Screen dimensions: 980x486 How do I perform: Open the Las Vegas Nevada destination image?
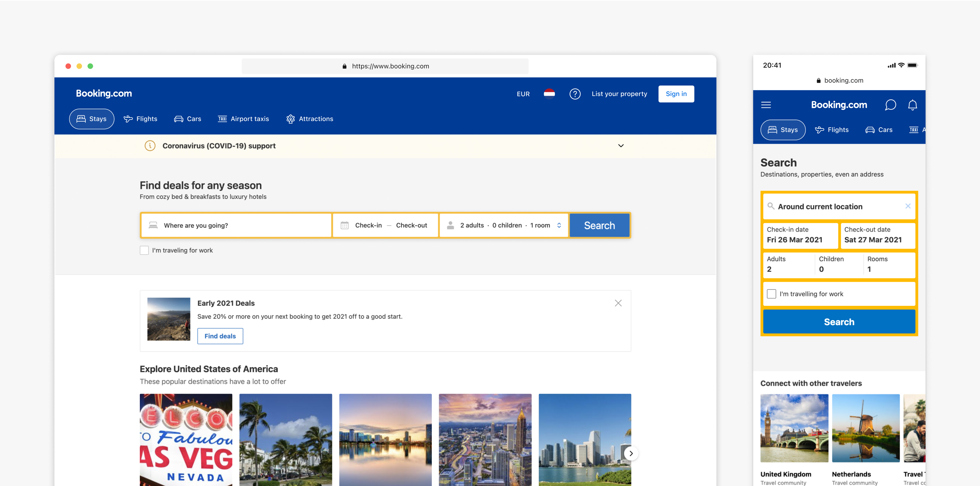[186, 440]
